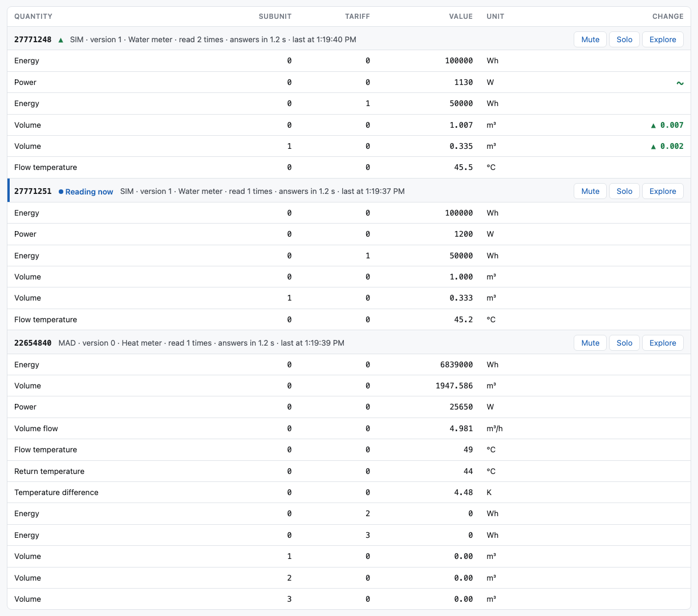Click Flow temperature value 49

tap(468, 449)
